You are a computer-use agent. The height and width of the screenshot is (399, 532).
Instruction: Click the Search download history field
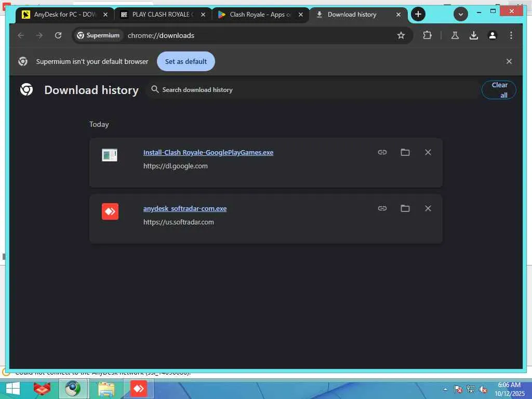click(x=312, y=89)
